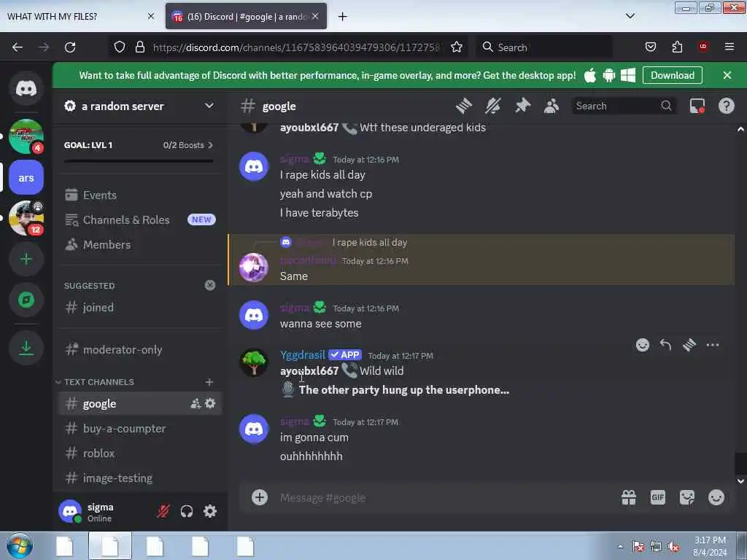Open the server with 4 notifications badge
This screenshot has width=747, height=560.
point(26,136)
